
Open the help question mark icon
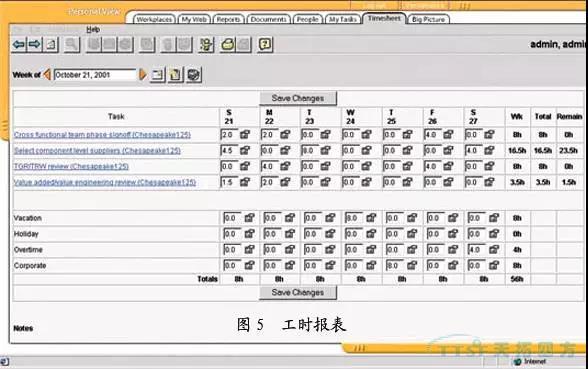(265, 45)
